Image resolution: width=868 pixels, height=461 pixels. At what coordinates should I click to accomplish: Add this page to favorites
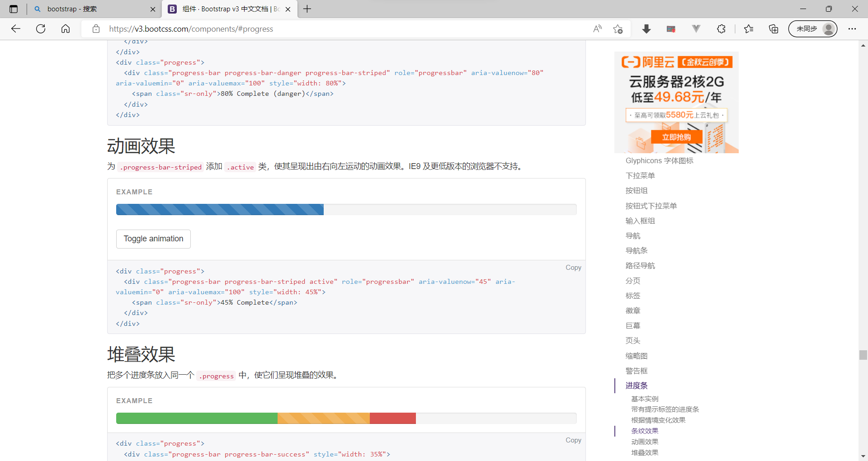[618, 28]
